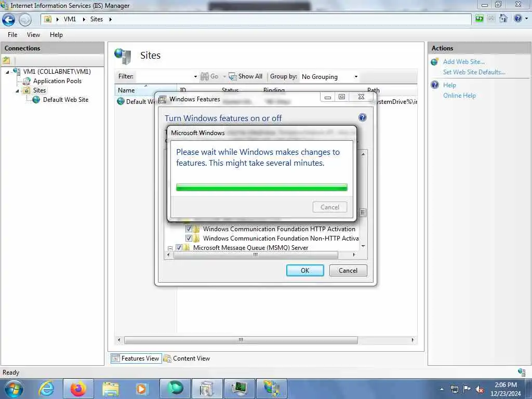Viewport: 532px width, 399px height.
Task: Toggle Windows Communication Foundation Non-HTTP Activation checkbox
Action: point(189,238)
